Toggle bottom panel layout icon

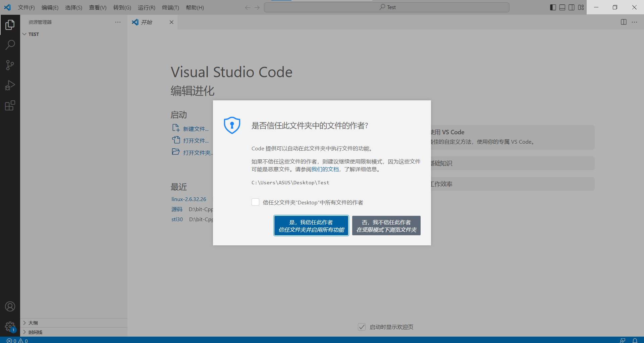click(562, 7)
